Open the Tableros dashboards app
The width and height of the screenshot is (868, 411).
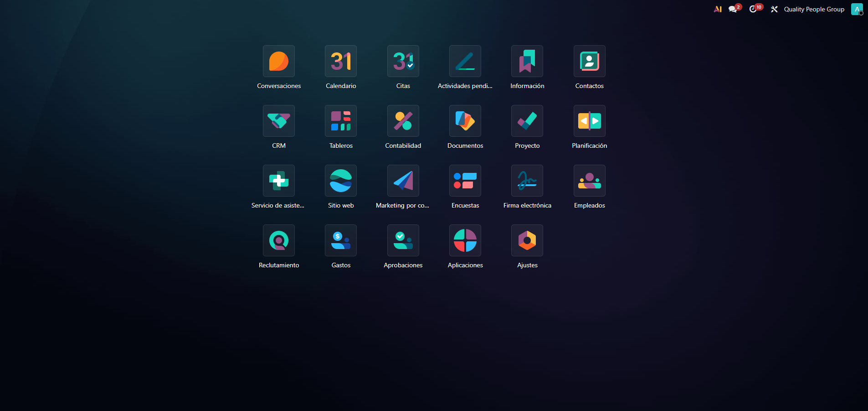341,121
